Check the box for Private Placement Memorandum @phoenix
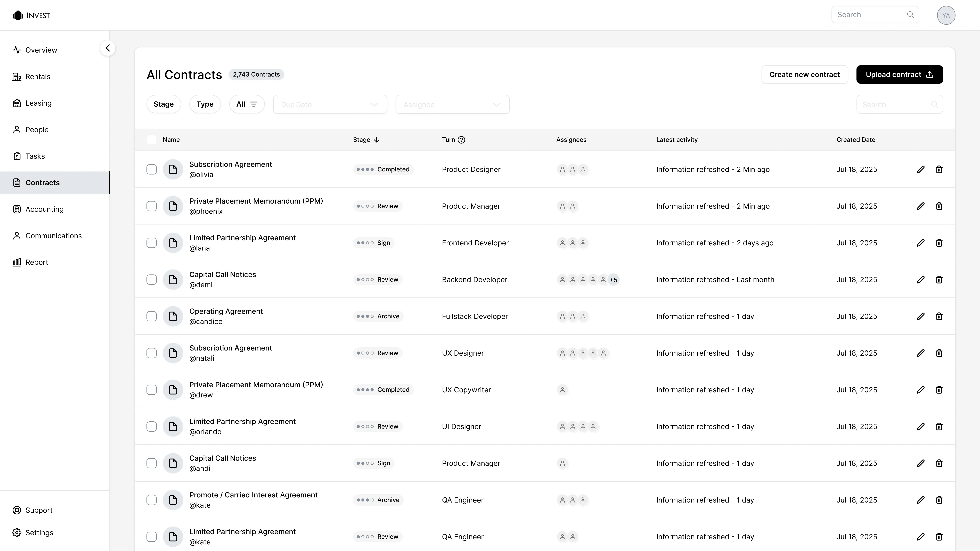The image size is (980, 551). (x=151, y=206)
